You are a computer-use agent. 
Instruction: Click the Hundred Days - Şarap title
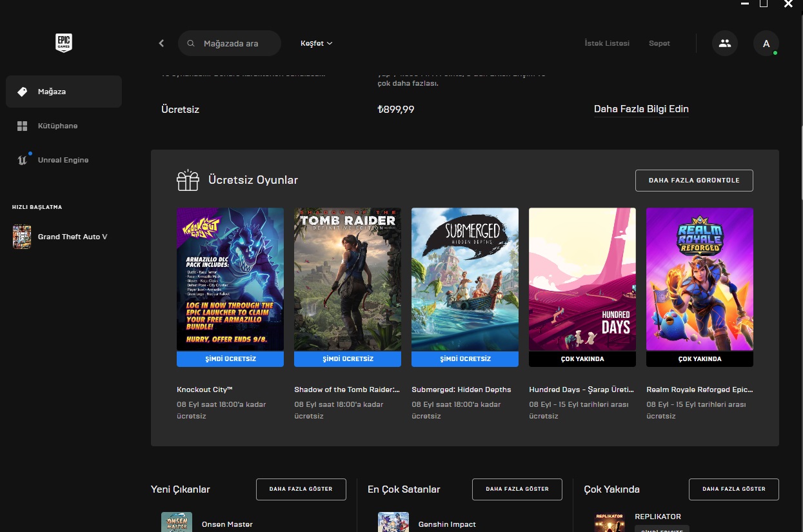click(x=581, y=389)
